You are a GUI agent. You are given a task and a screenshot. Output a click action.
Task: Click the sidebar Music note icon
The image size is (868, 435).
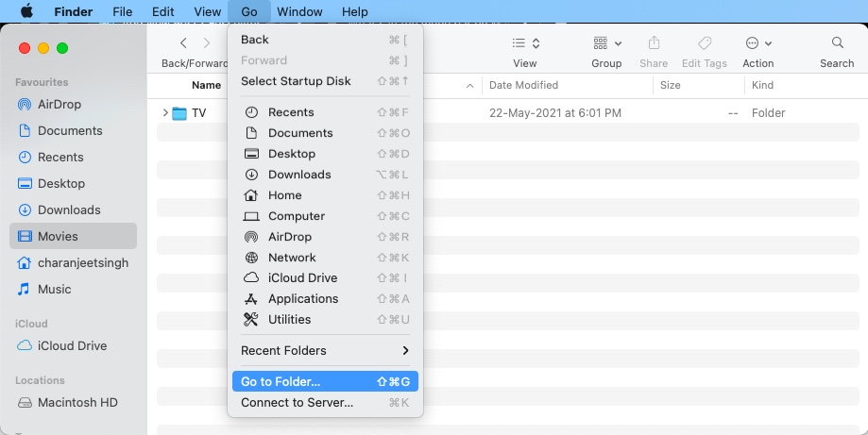point(24,289)
